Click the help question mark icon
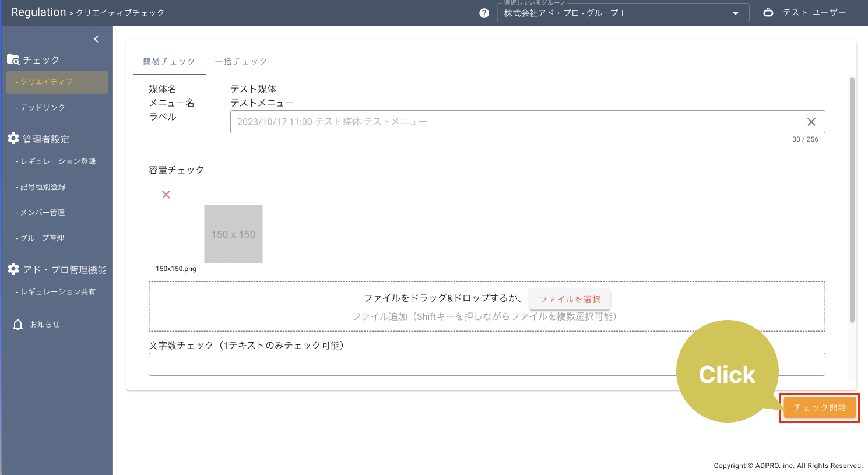This screenshot has height=475, width=868. coord(484,13)
